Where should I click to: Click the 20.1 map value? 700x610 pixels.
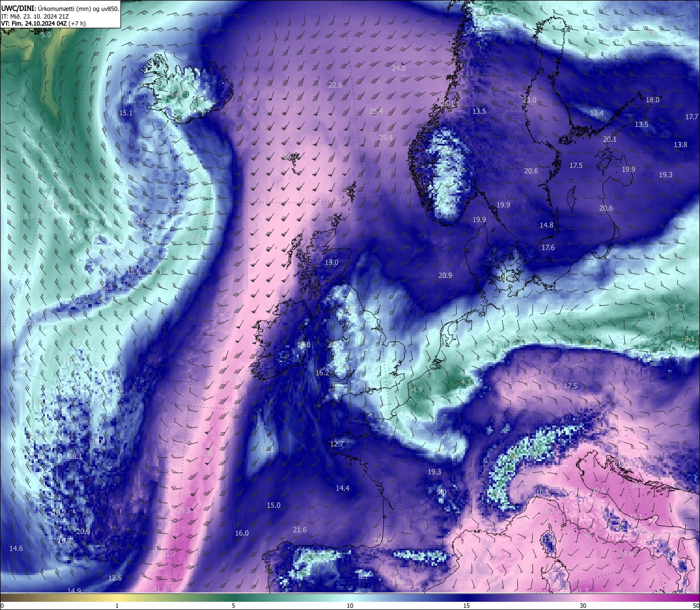[x=610, y=140]
